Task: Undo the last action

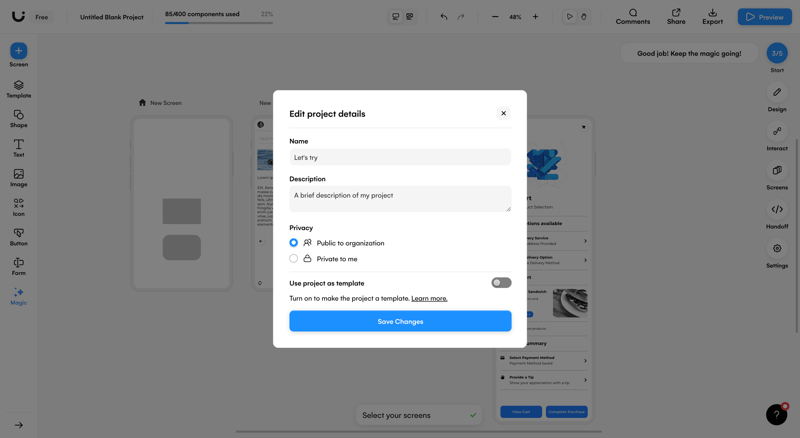Action: 444,17
